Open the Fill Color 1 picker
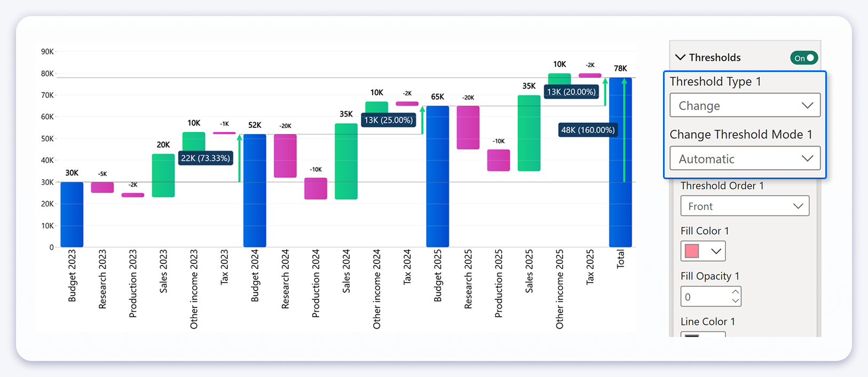This screenshot has height=377, width=868. point(703,251)
